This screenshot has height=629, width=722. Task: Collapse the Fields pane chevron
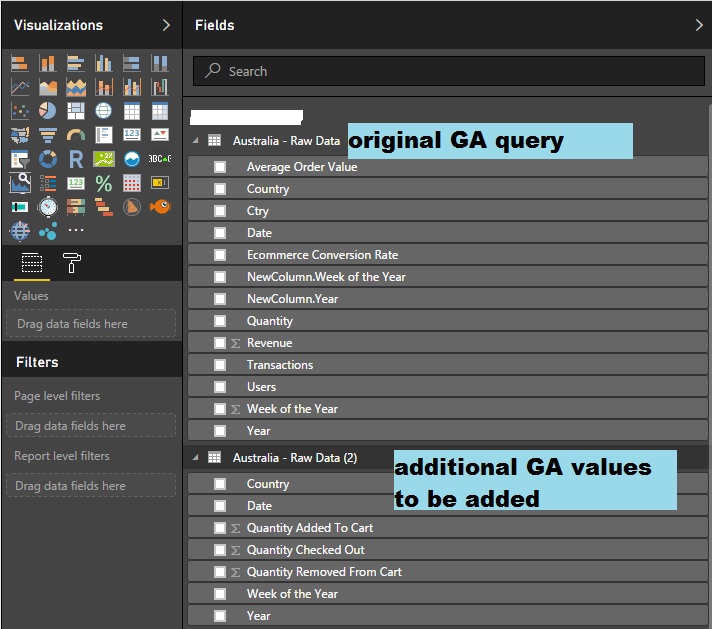(x=699, y=25)
